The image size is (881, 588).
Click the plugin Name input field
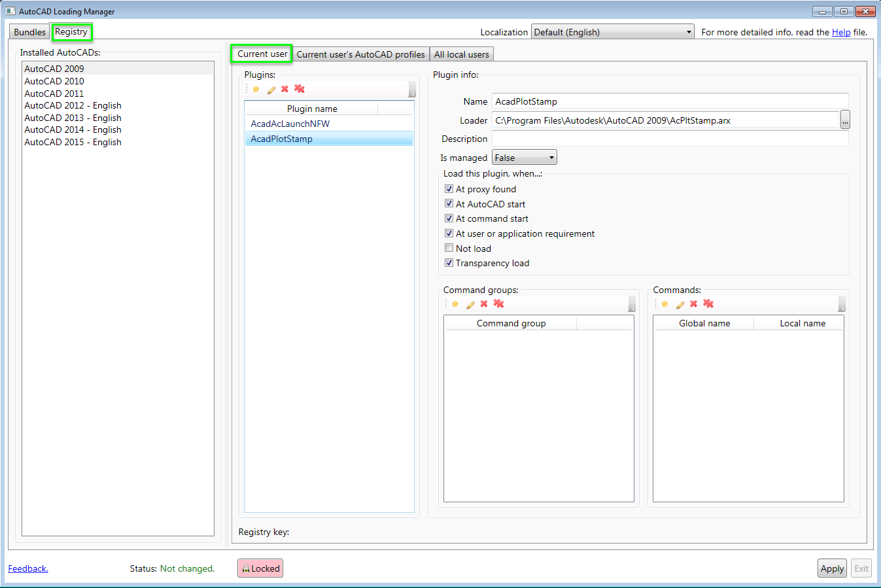(670, 101)
